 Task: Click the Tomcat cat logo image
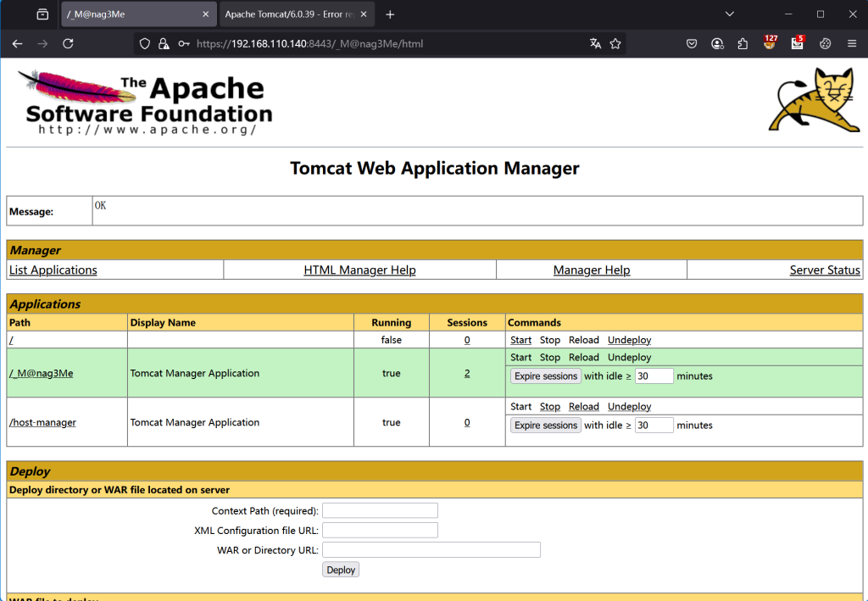point(814,100)
